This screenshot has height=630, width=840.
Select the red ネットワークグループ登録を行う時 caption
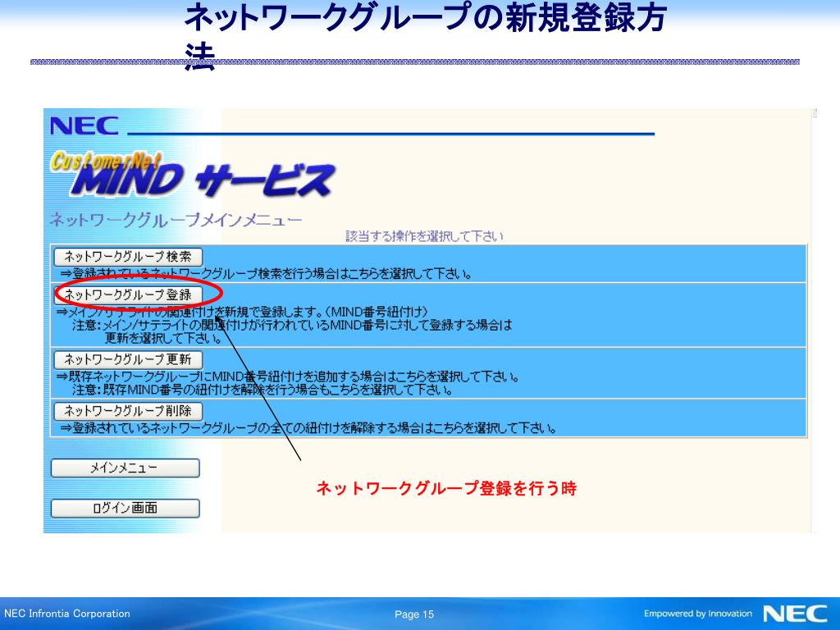click(x=446, y=488)
